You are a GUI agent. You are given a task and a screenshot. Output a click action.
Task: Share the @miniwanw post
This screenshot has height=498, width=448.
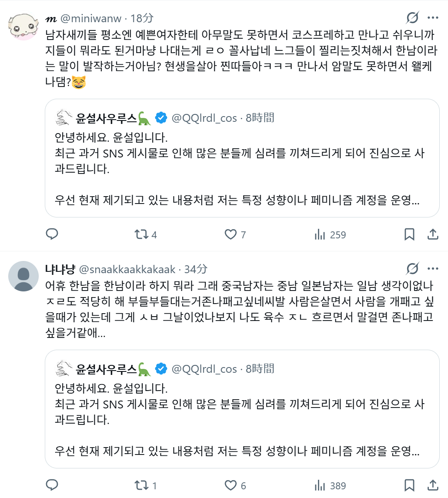(x=433, y=234)
